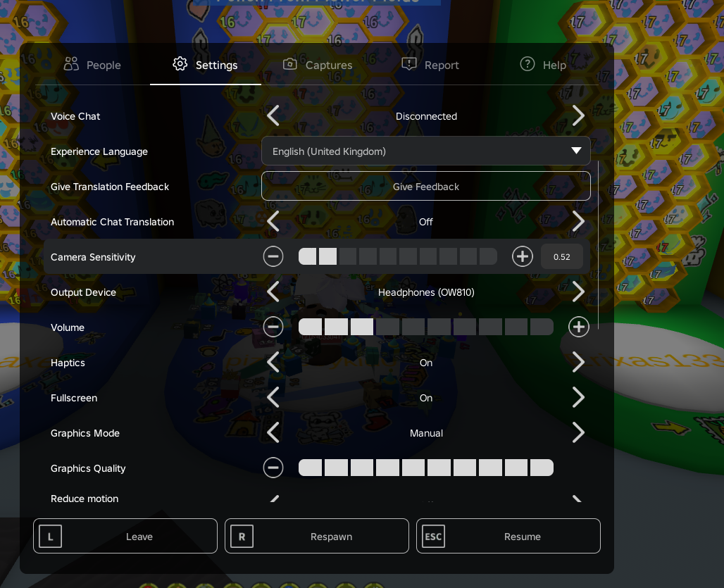724x588 pixels.
Task: Toggle Fullscreen using left arrow
Action: click(x=273, y=397)
